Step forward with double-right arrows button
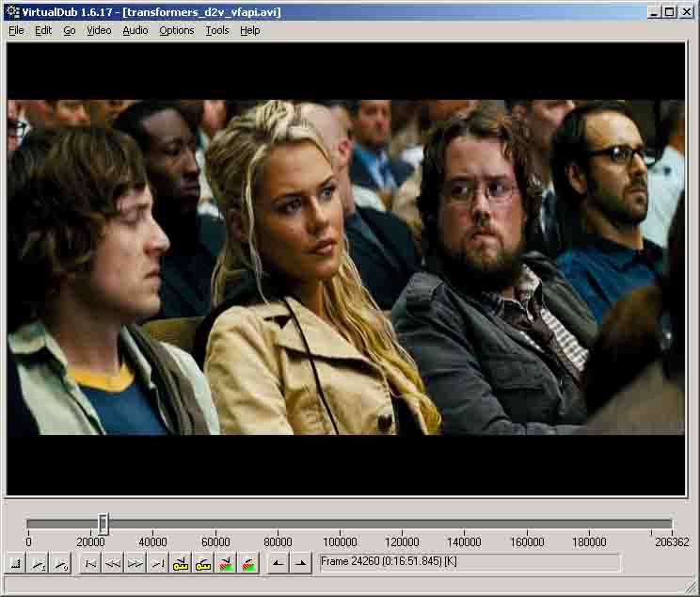 tap(135, 563)
